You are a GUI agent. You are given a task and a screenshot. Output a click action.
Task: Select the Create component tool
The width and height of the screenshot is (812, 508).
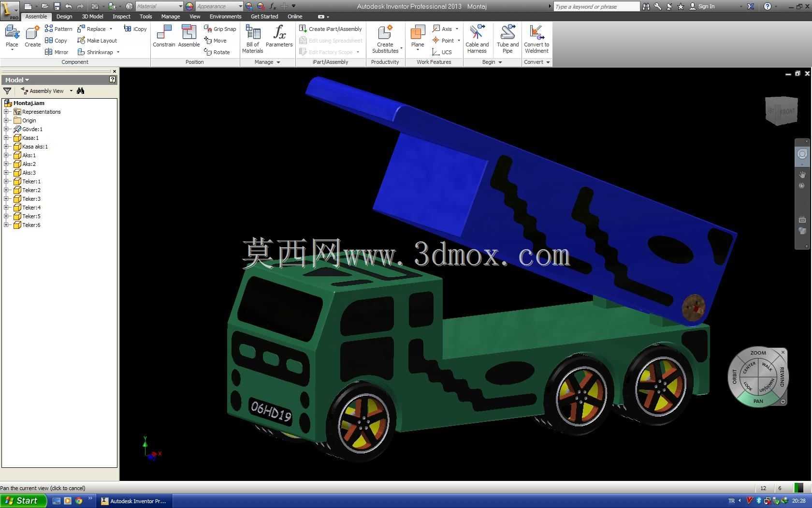click(32, 37)
